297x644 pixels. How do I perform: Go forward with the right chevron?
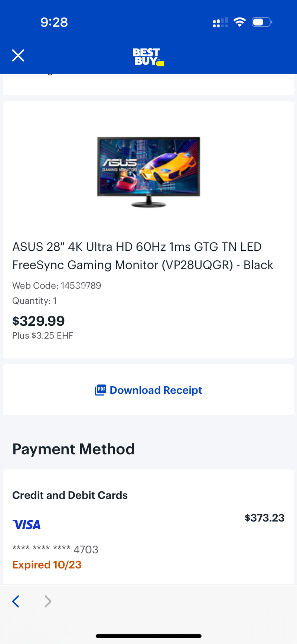[48, 601]
